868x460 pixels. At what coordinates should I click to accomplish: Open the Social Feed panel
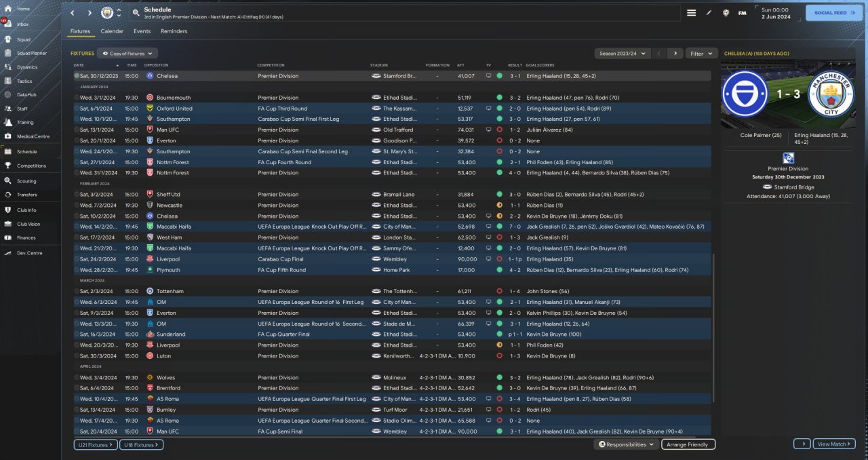tap(834, 13)
